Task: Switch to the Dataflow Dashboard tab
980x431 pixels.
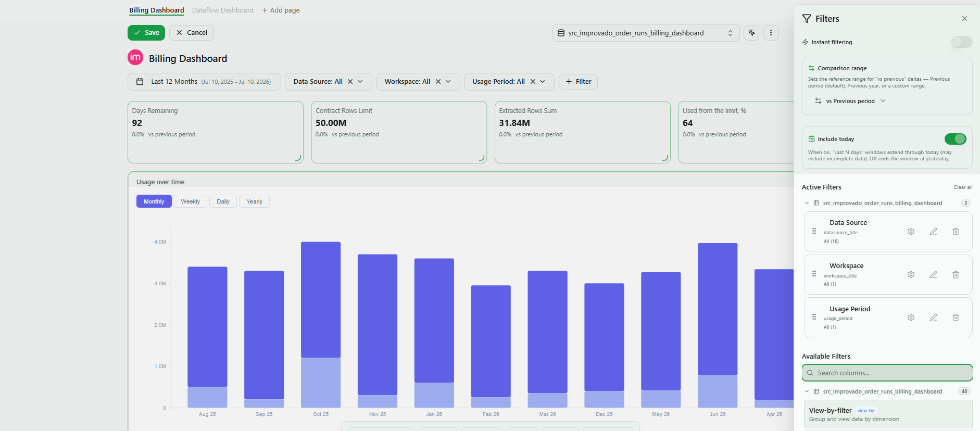Action: (x=223, y=10)
